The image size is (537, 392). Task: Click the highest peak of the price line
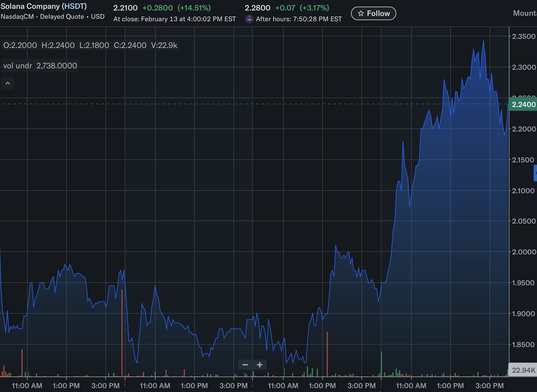[x=483, y=41]
